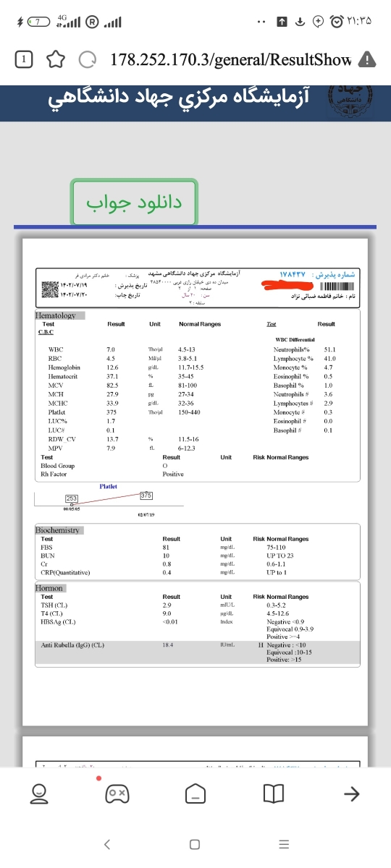391x868 pixels.
Task: Open the games controller icon
Action: [117, 795]
